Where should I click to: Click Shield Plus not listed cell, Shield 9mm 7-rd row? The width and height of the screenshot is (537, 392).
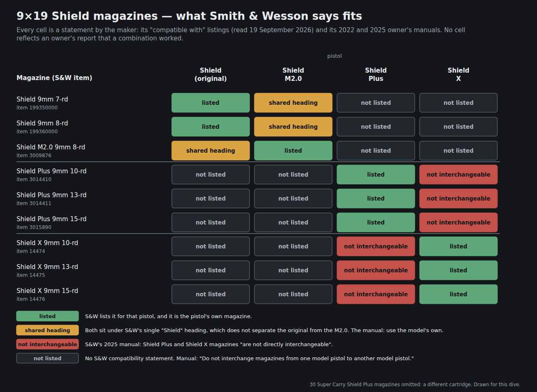pos(376,103)
